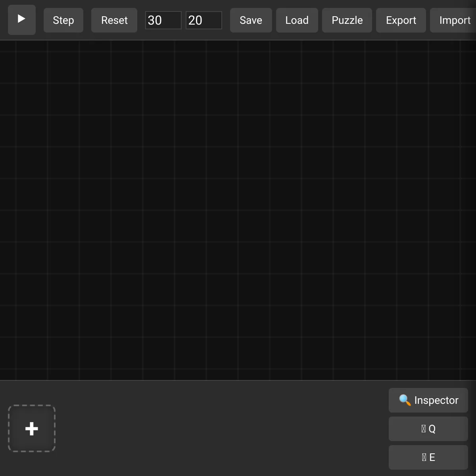Viewport: 476px width, 476px height.
Task: Click the Q hotkey button
Action: click(x=428, y=429)
